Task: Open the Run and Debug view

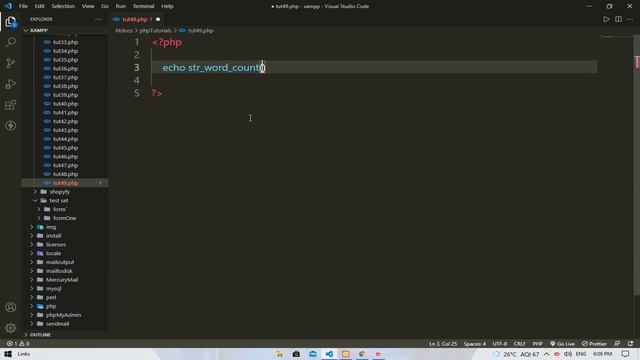Action: (11, 84)
